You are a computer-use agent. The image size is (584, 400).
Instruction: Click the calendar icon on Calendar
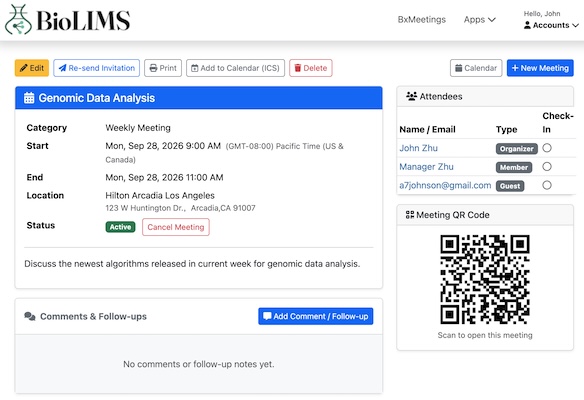pos(459,68)
